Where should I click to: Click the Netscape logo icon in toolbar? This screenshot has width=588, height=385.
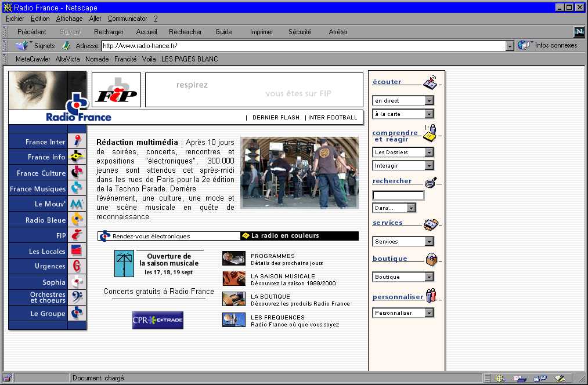tap(578, 32)
